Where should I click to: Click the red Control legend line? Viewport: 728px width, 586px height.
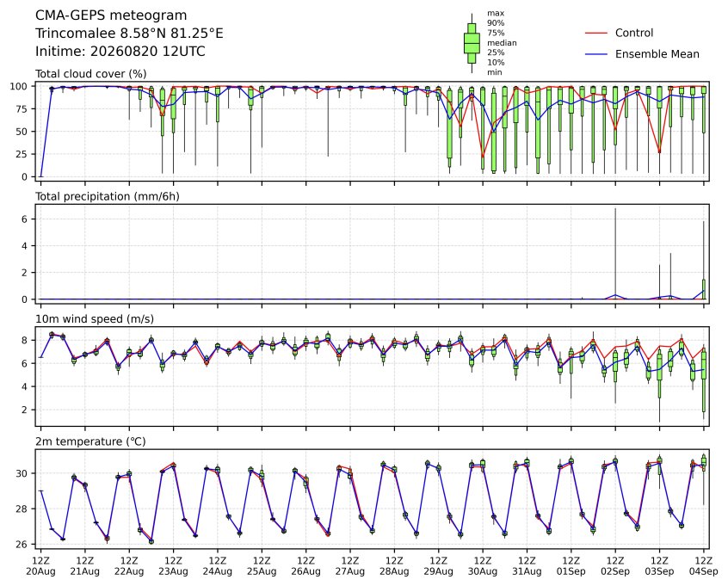(596, 34)
